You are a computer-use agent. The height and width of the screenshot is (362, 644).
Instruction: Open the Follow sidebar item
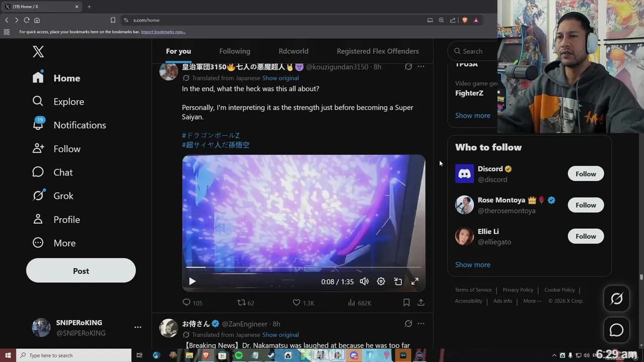(x=56, y=149)
